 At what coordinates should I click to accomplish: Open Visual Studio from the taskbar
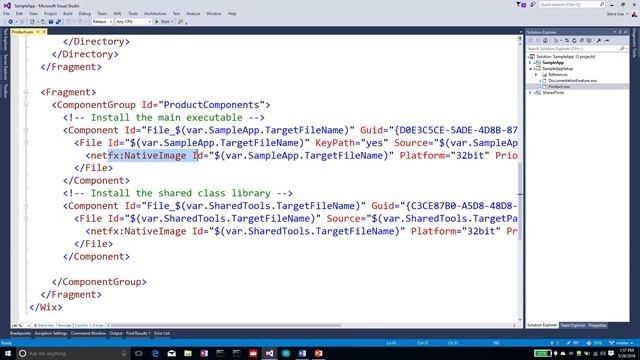tap(269, 353)
